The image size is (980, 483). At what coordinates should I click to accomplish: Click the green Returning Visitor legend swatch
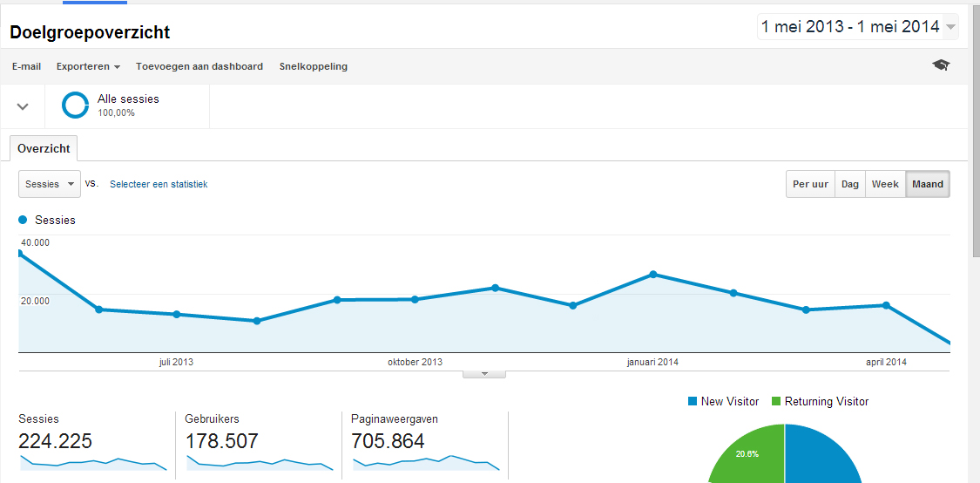775,401
